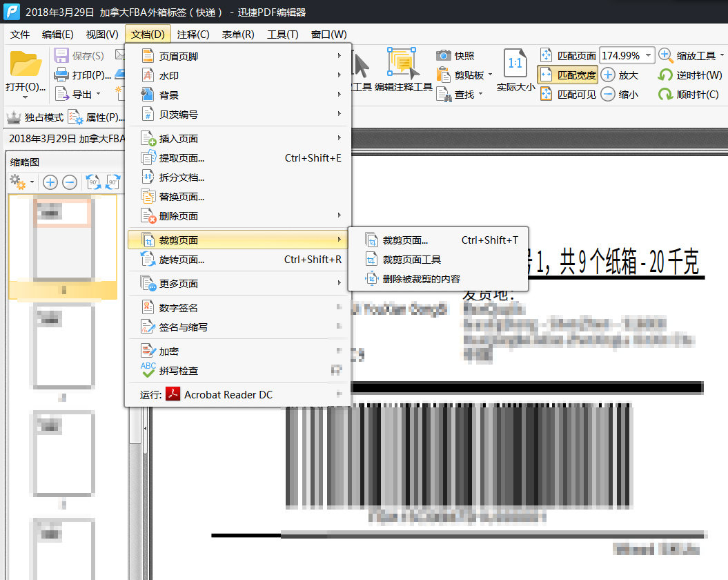This screenshot has height=580, width=728.
Task: Click 删除被裁剪的内容 submenu entry
Action: click(x=421, y=279)
